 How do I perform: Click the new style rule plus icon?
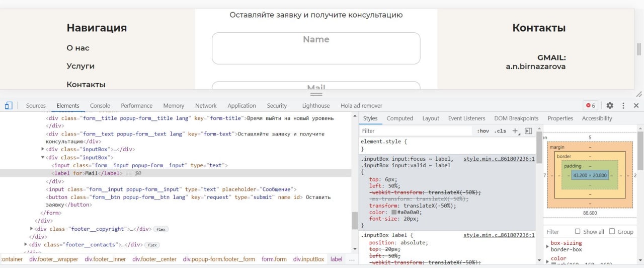click(515, 131)
